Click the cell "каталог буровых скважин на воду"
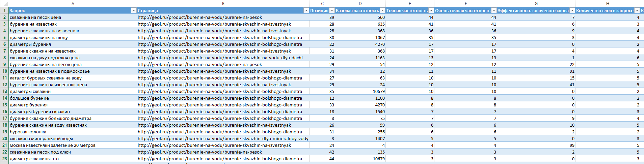This screenshot has width=644, height=164. pos(46,78)
